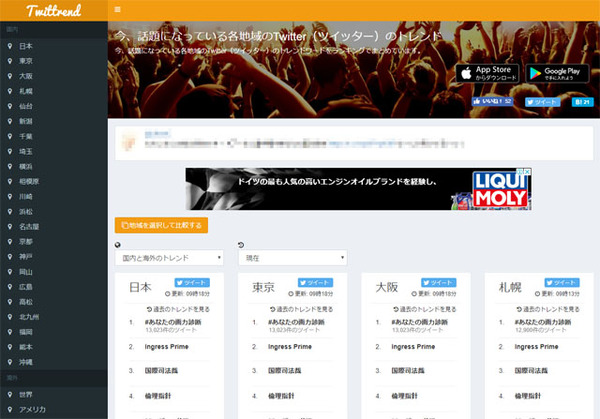Click the pin icon beside 沖縄
Screen dimensions: 600x419
tap(10, 362)
